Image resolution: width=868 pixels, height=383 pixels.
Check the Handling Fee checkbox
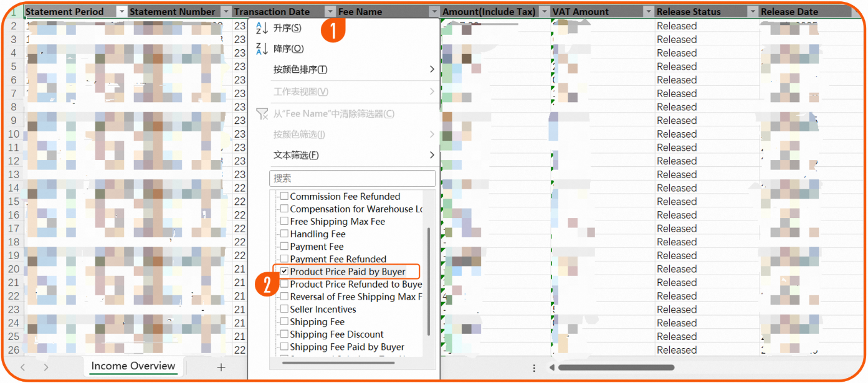[x=284, y=234]
